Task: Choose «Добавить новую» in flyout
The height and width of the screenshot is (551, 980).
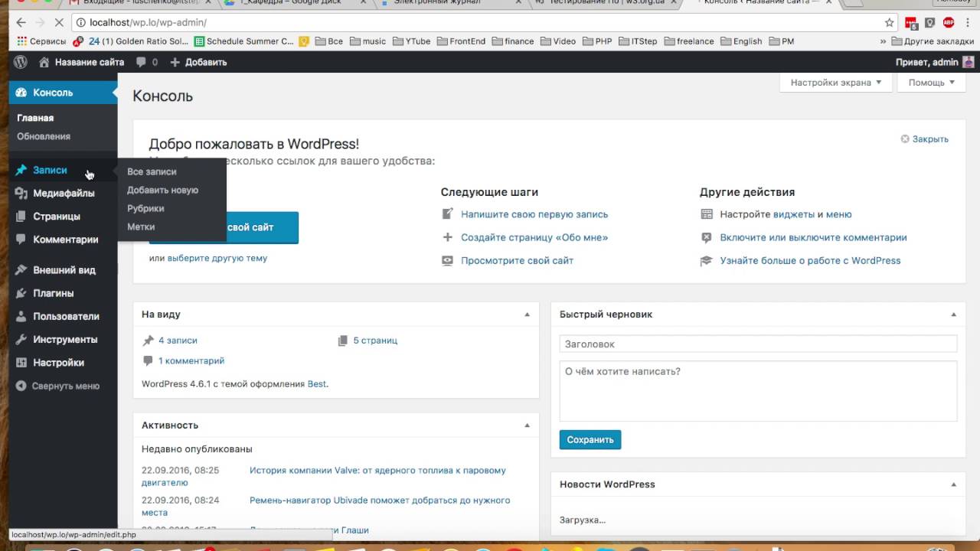Action: pyautogui.click(x=162, y=190)
